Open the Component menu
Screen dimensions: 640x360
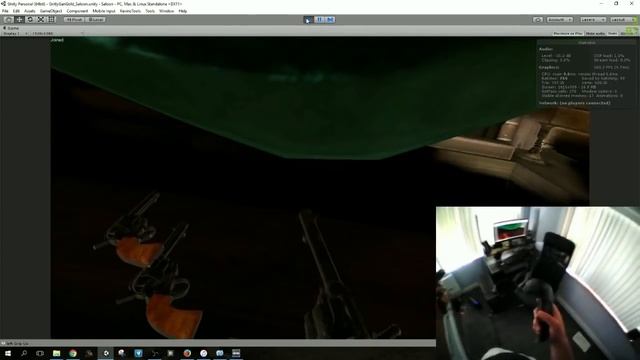tap(77, 11)
